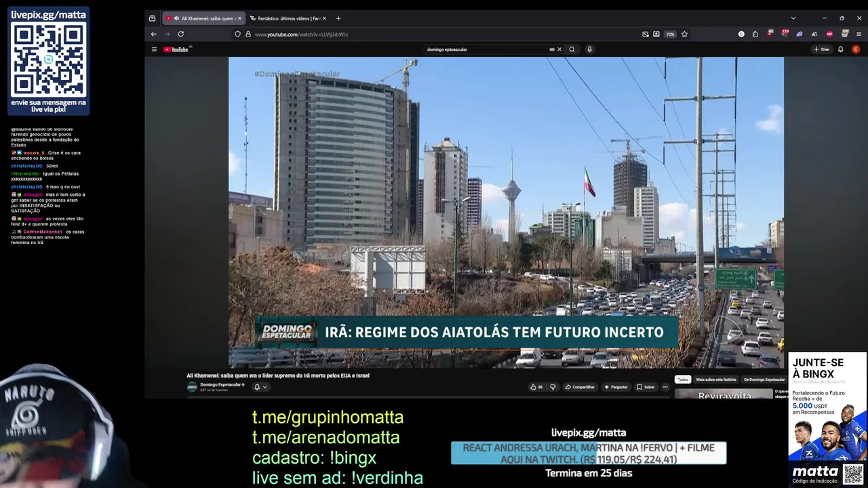This screenshot has width=868, height=488.
Task: Run the YouTube search magnifier button
Action: click(x=572, y=49)
